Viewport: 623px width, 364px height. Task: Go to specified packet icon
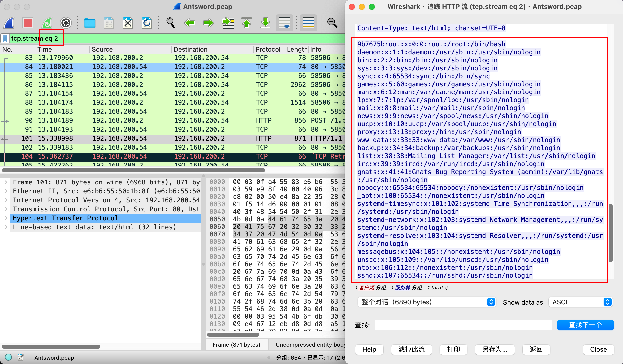coord(228,23)
